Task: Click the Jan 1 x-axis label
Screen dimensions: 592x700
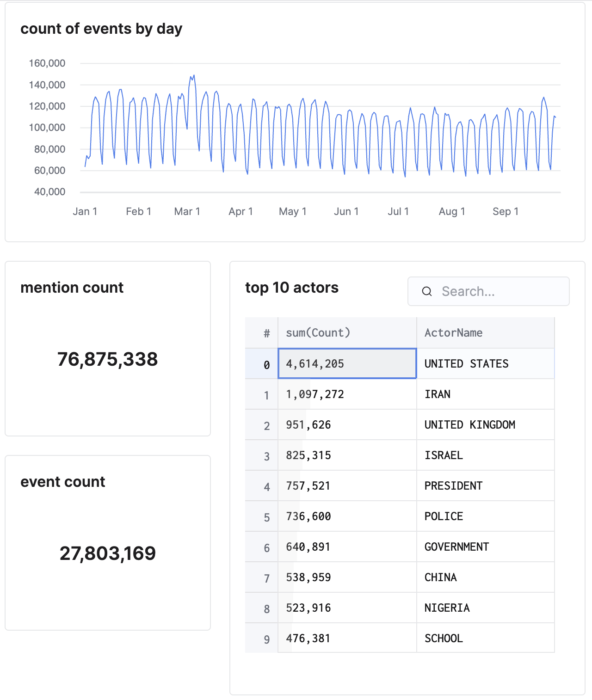Action: pos(85,211)
